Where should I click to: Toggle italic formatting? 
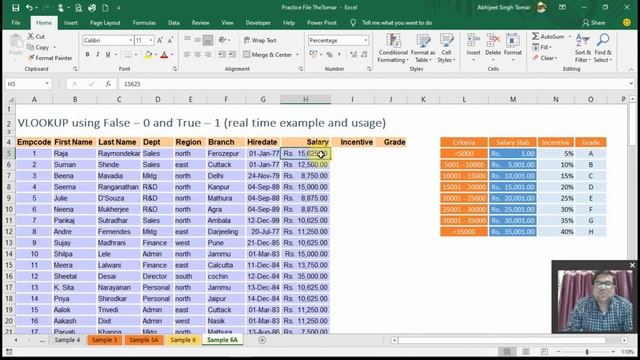click(98, 55)
